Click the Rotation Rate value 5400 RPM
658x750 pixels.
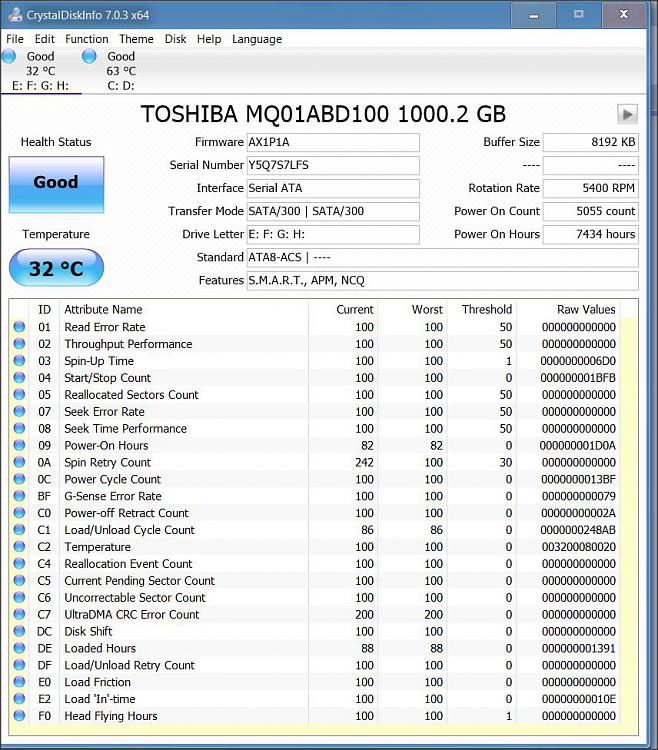(591, 188)
